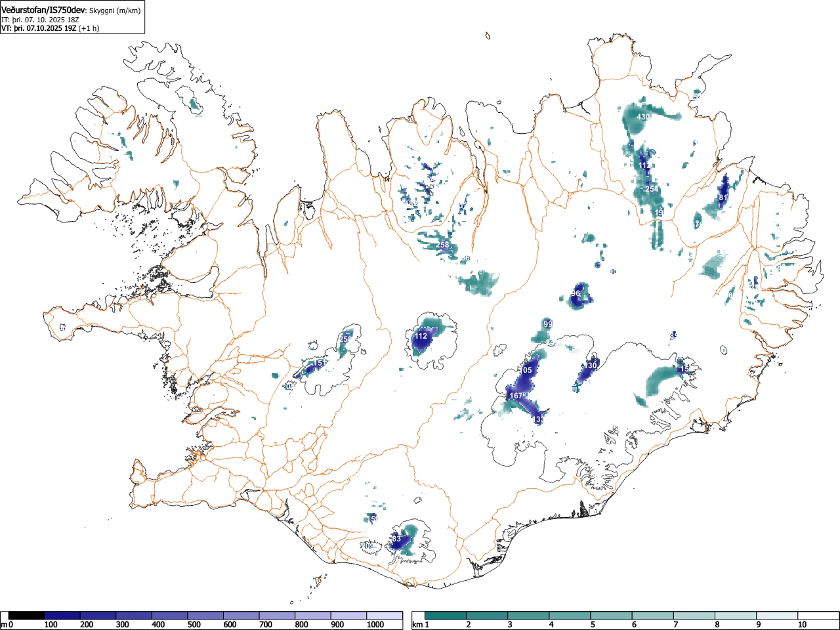Viewport: 840px width, 630px height.
Task: Click the 'VT: þri. 07.10.2025 19Z' valid time
Action: click(x=39, y=28)
